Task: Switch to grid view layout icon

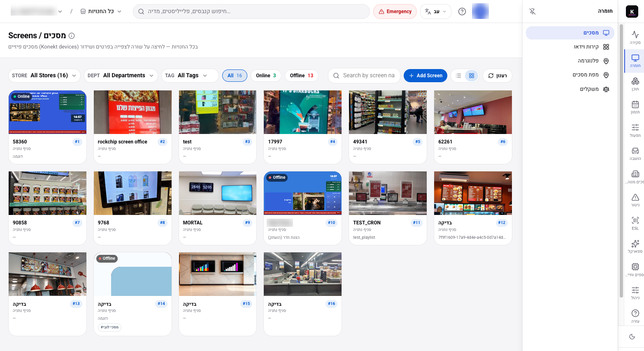Action: [472, 76]
